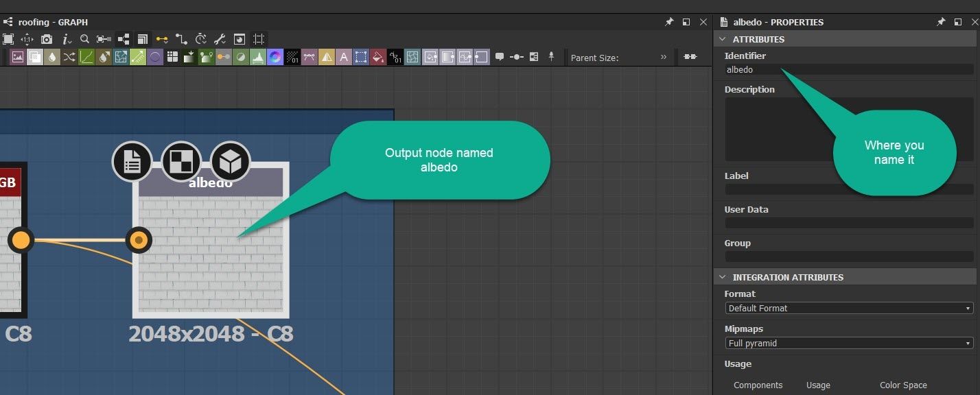Click the Identifier field containing albedo
Image resolution: width=980 pixels, height=395 pixels.
tap(849, 69)
